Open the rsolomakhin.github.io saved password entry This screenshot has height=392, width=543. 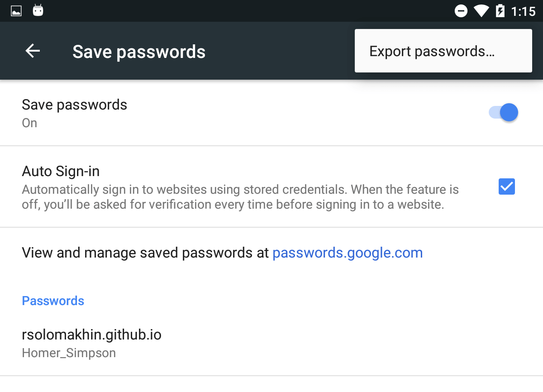pyautogui.click(x=91, y=335)
